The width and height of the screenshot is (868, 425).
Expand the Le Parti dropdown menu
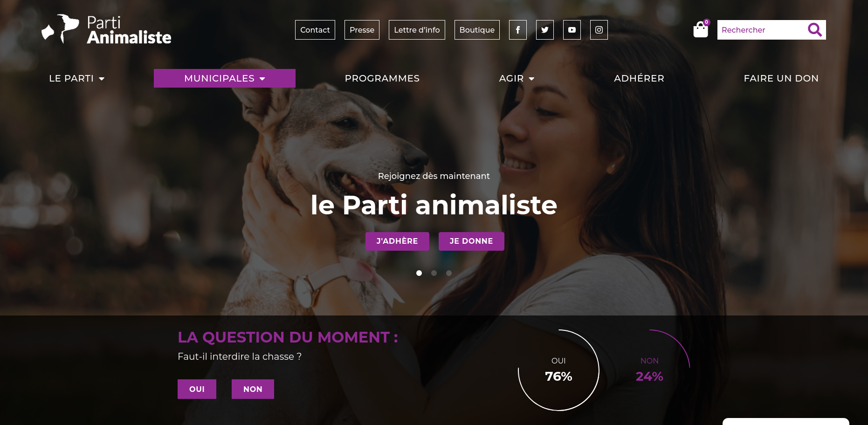tap(76, 78)
